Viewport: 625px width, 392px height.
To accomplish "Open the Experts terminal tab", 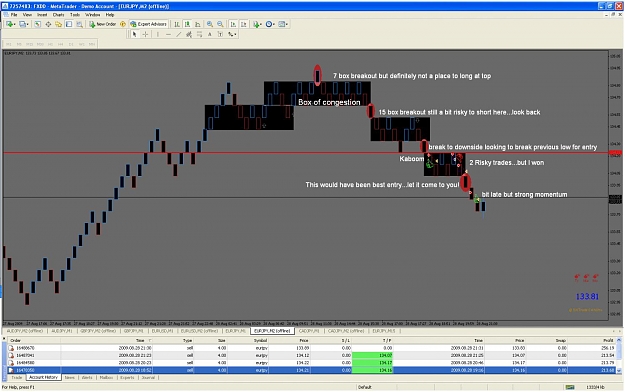I will [x=127, y=377].
